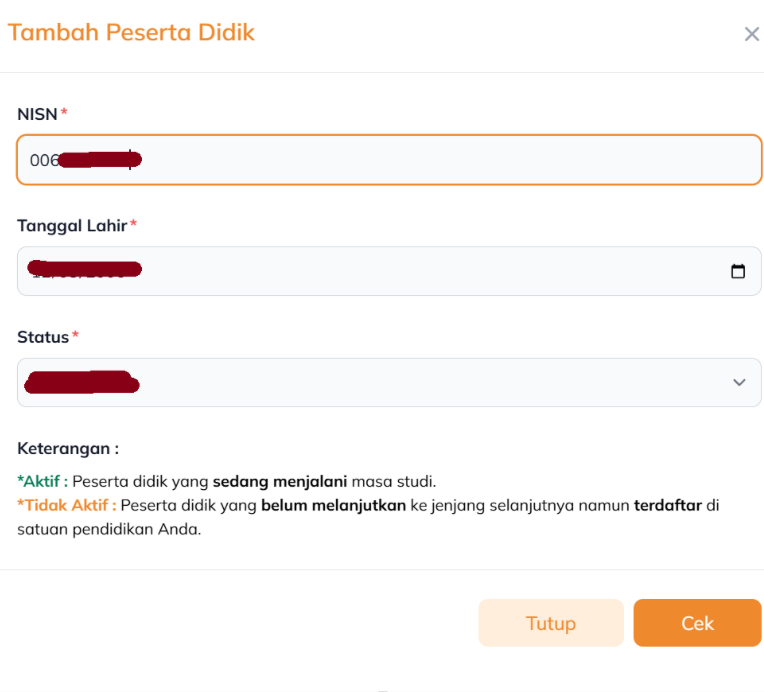Click the Tanggal Lahir label
This screenshot has width=764, height=692.
(x=72, y=225)
